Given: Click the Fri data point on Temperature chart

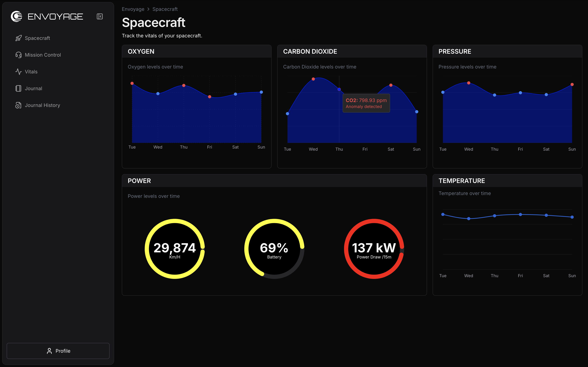Looking at the screenshot, I should 520,215.
